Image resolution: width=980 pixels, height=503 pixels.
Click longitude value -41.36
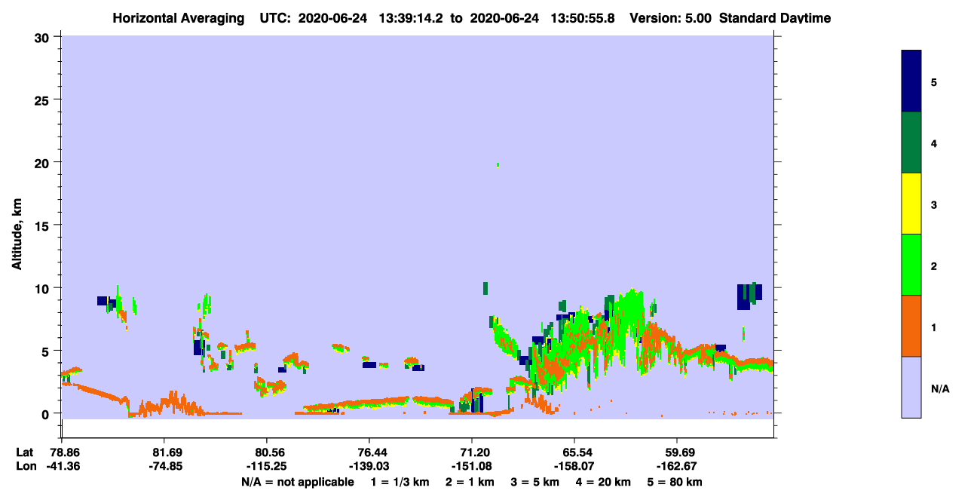coord(62,466)
